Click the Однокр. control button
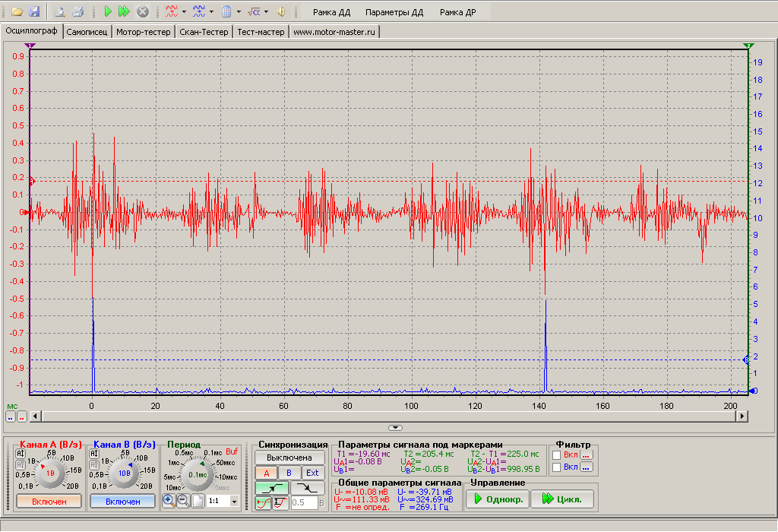Image resolution: width=778 pixels, height=532 pixels. [497, 499]
